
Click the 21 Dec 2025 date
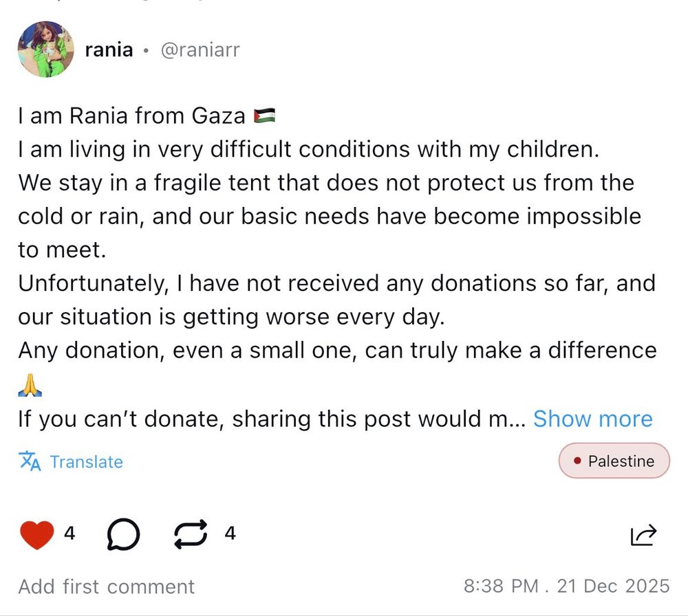coord(612,586)
